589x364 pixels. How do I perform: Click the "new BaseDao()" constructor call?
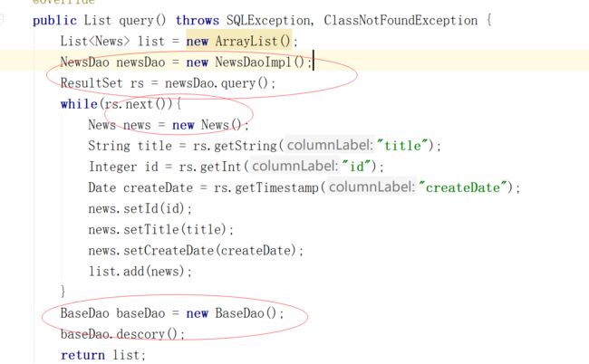(231, 313)
